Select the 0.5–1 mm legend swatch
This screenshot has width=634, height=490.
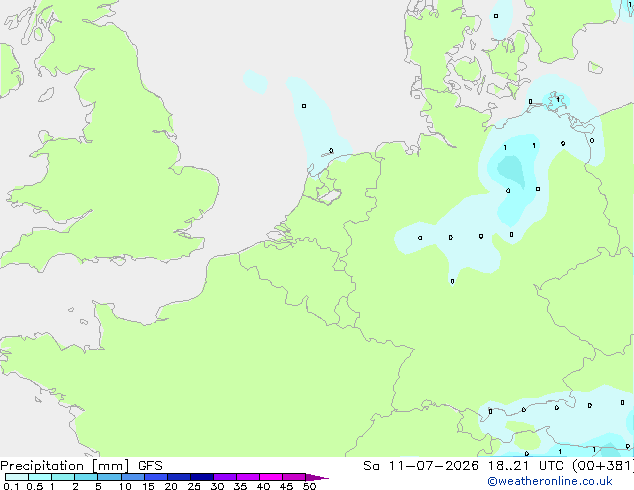[40, 477]
